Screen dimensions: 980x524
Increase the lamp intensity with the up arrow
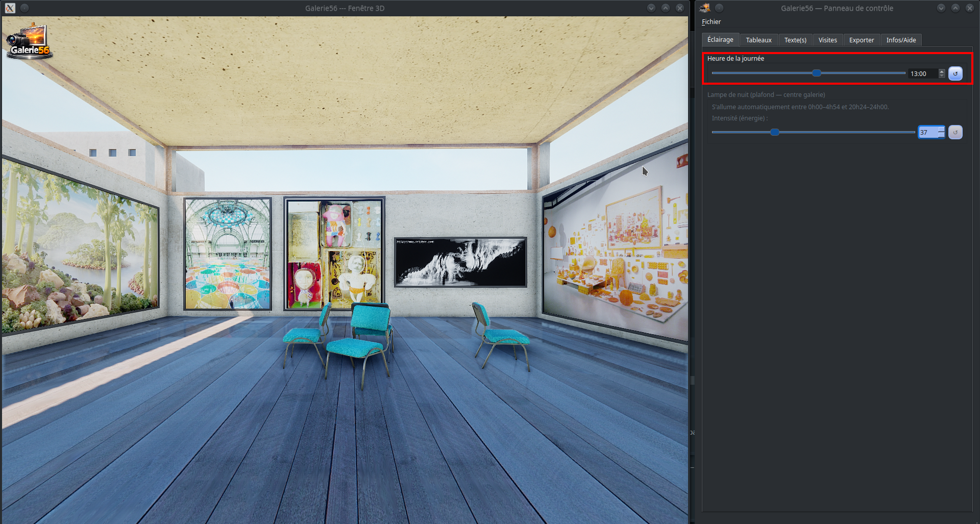point(942,130)
